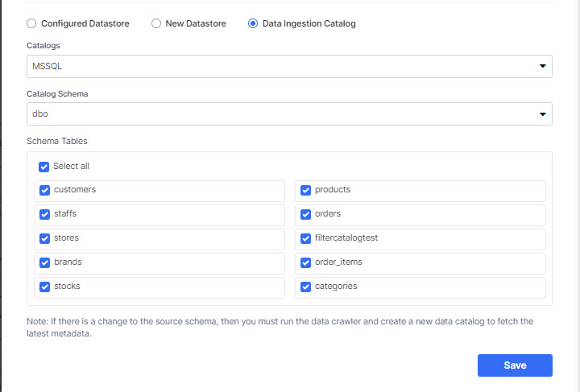Uncheck the categories table checkbox
Image resolution: width=580 pixels, height=392 pixels.
tap(305, 287)
